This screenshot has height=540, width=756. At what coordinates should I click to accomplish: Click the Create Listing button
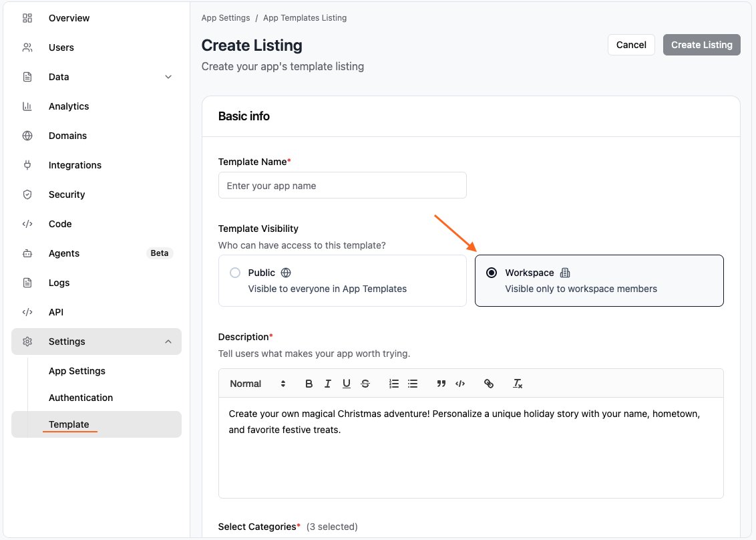701,45
